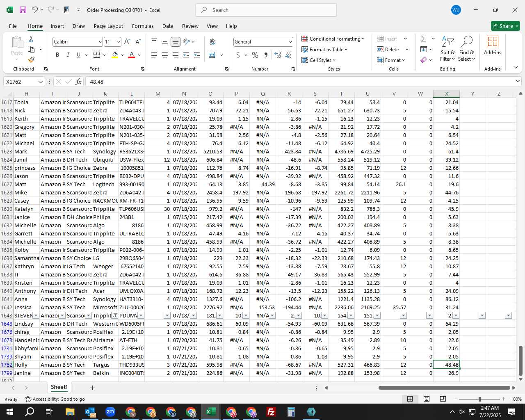Image resolution: width=525 pixels, height=420 pixels.
Task: Open the font name Calibri dropdown
Action: [100, 42]
